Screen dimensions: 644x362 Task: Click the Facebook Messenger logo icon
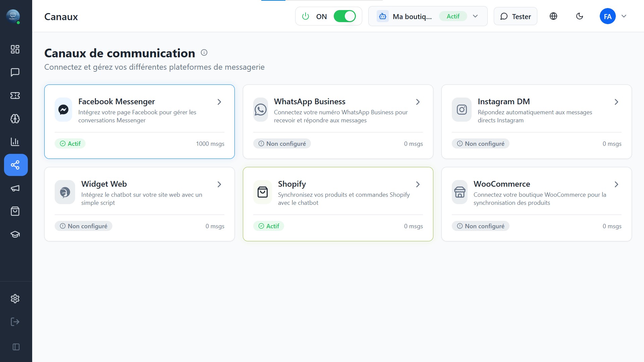click(63, 110)
